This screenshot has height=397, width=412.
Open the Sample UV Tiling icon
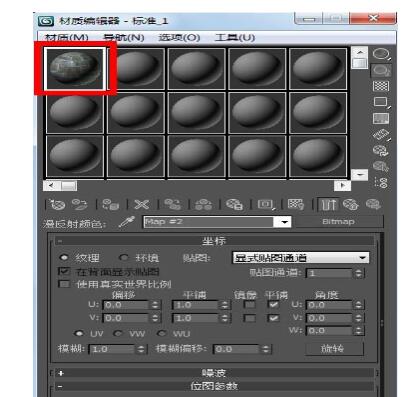tap(381, 102)
